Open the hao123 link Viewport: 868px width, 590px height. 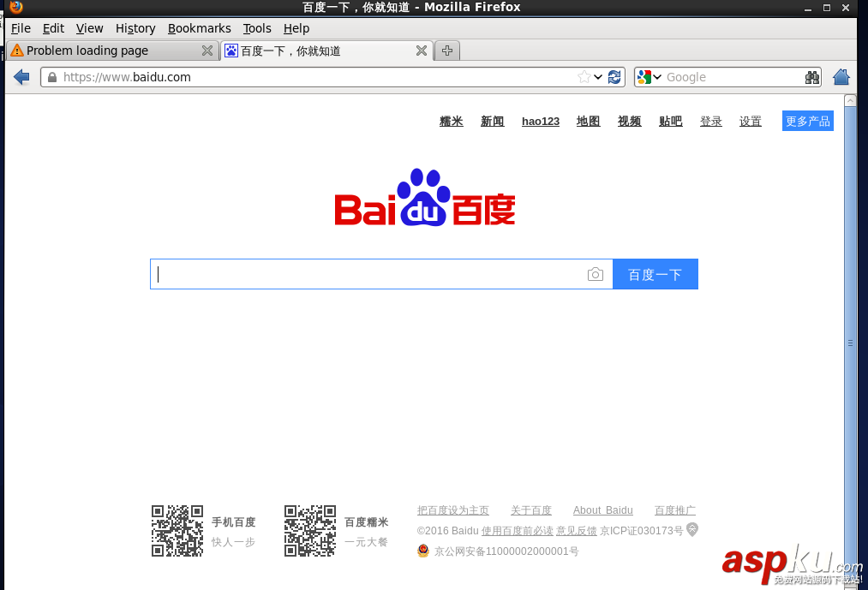541,122
